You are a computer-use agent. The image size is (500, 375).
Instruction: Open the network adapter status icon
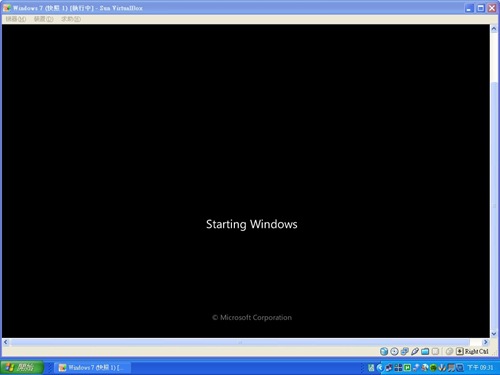(x=405, y=351)
